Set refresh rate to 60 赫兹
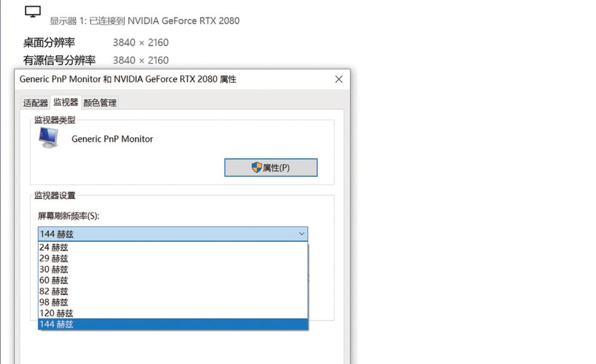596x364 pixels. (54, 281)
